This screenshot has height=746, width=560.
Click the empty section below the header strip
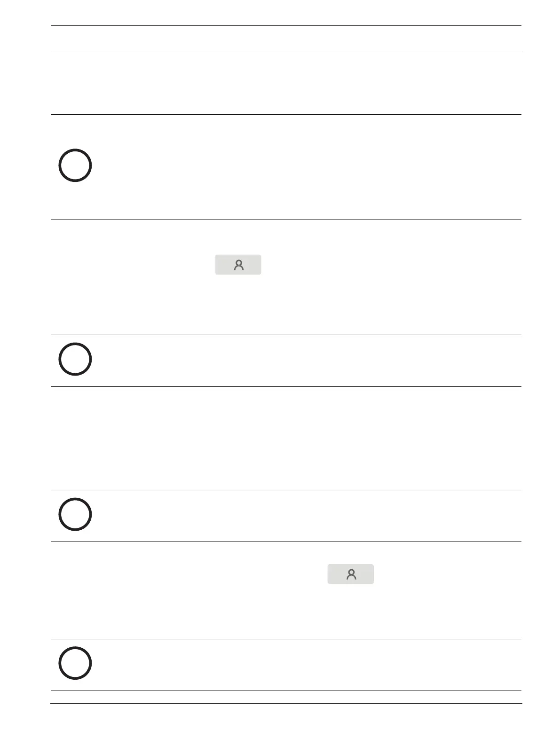286,83
